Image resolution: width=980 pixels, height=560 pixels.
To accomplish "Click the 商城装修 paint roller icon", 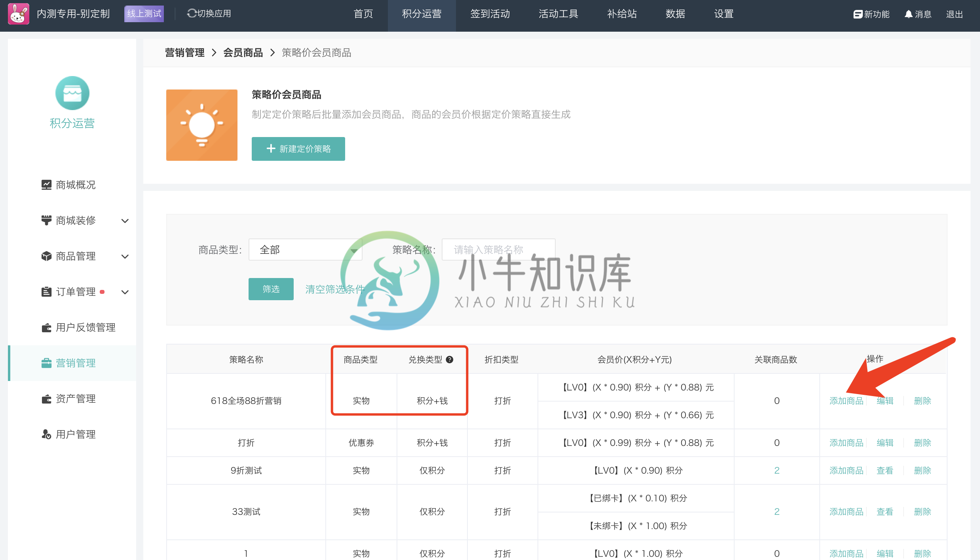I will tap(46, 220).
